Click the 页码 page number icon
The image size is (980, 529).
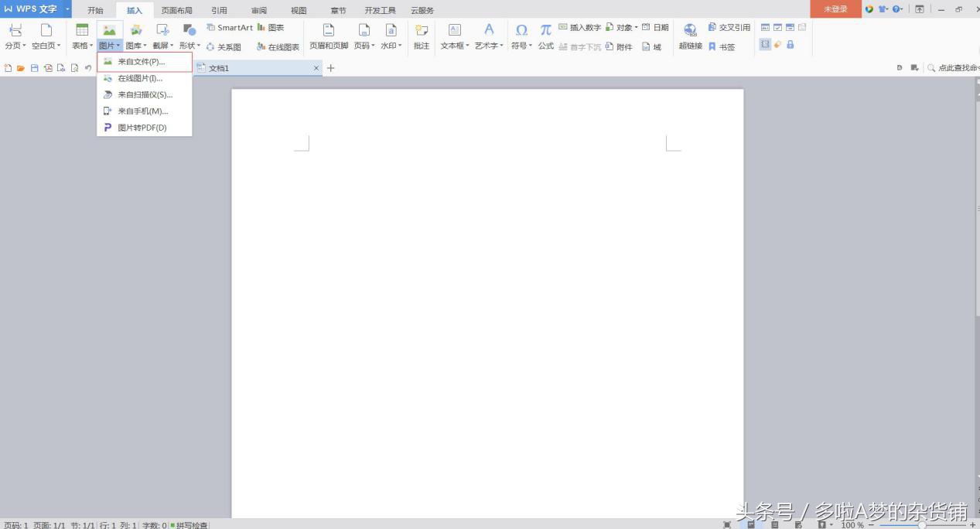(364, 30)
